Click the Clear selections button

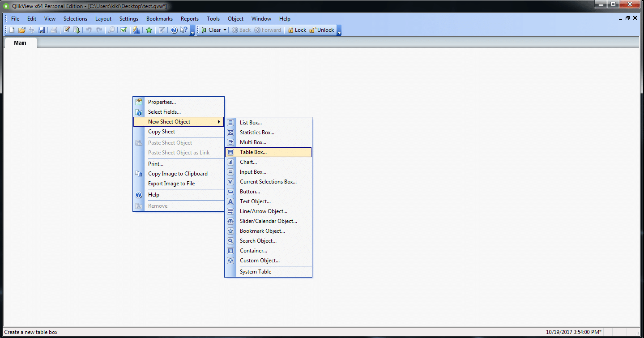[211, 30]
